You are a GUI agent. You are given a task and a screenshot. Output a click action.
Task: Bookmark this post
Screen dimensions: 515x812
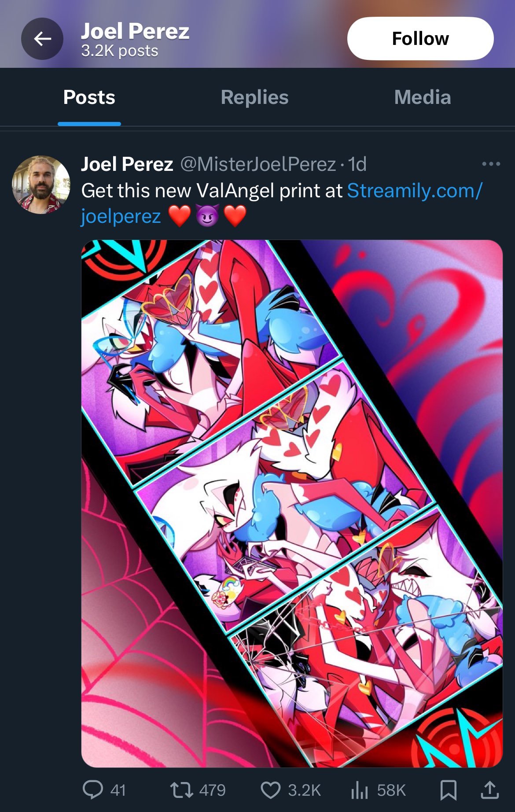[x=448, y=790]
